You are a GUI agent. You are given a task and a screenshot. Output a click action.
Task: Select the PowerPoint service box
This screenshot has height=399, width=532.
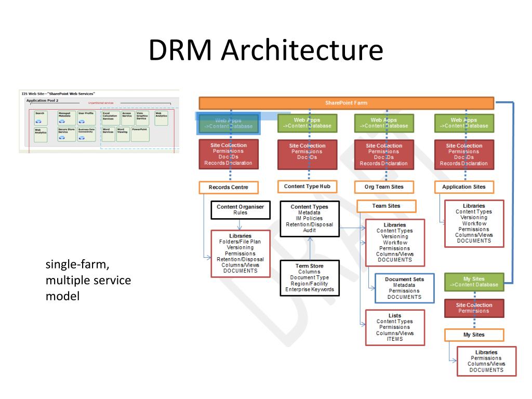click(140, 135)
